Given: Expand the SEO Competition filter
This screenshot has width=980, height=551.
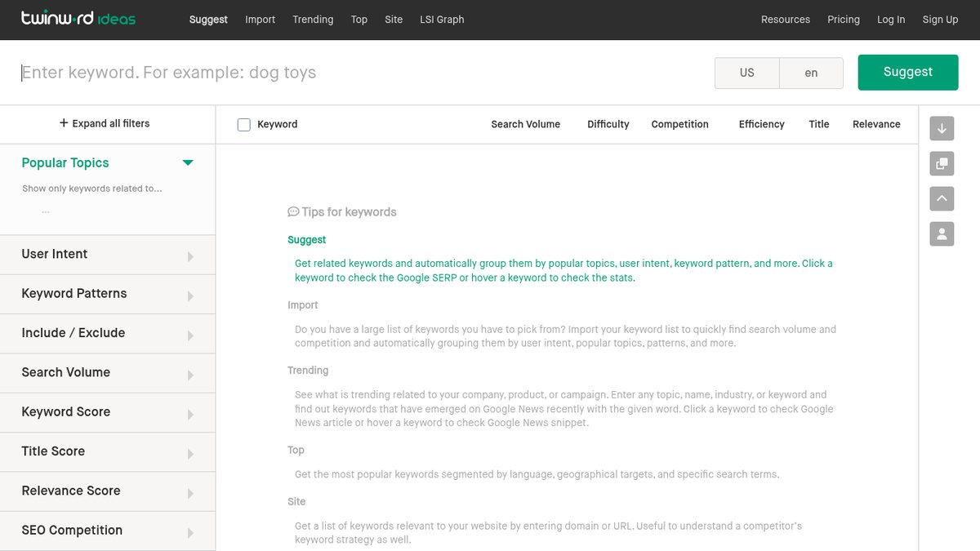Looking at the screenshot, I should tap(108, 531).
